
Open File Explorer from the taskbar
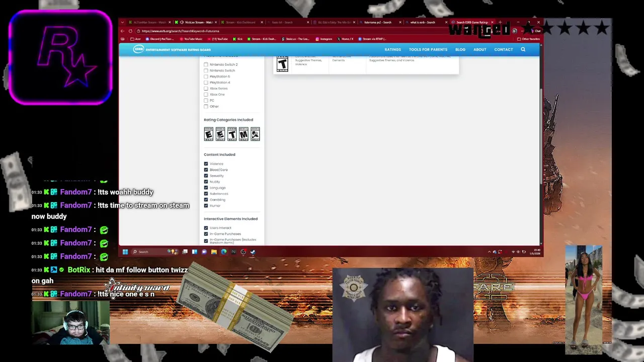coord(214,252)
